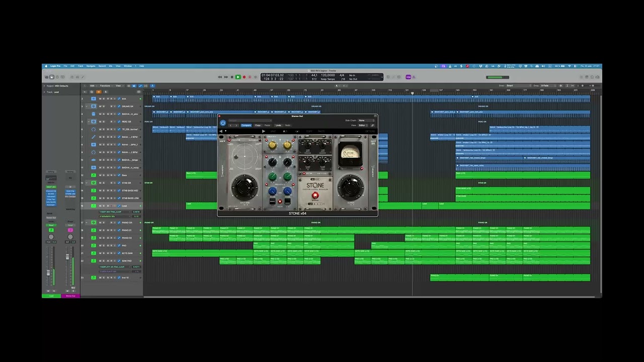This screenshot has height=362, width=644.
Task: Click the red Record transport button
Action: pyautogui.click(x=244, y=77)
